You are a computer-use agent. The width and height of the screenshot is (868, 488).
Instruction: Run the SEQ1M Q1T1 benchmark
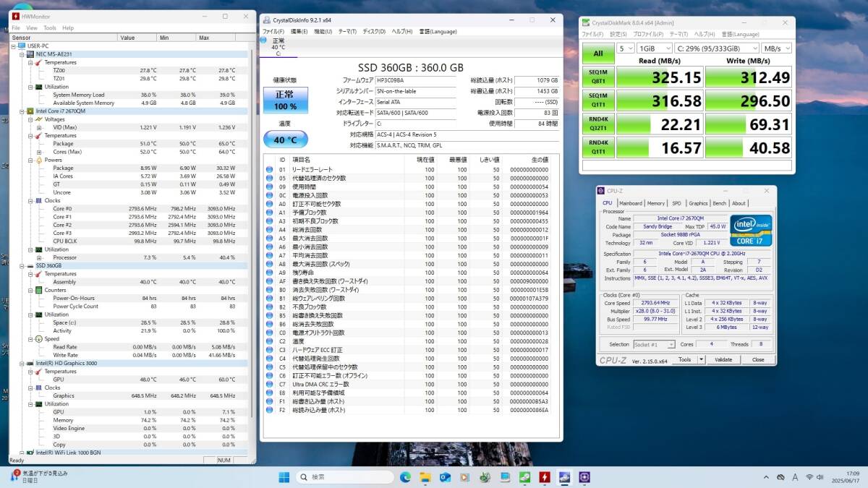click(598, 100)
